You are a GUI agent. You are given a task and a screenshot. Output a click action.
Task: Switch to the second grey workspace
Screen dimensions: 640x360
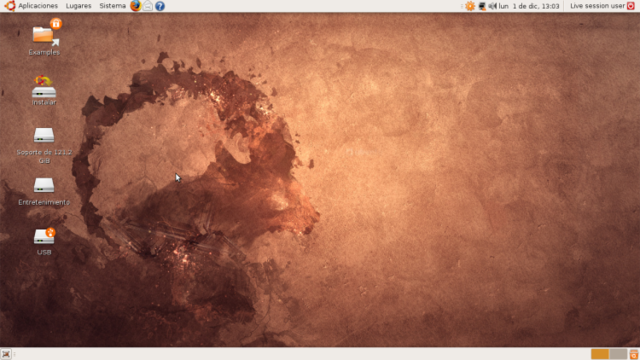(x=618, y=354)
